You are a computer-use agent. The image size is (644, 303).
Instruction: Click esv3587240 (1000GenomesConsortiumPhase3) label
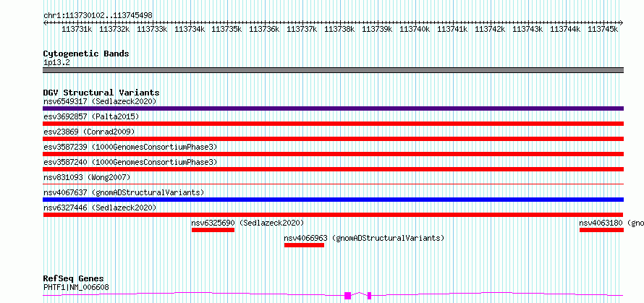tap(130, 162)
